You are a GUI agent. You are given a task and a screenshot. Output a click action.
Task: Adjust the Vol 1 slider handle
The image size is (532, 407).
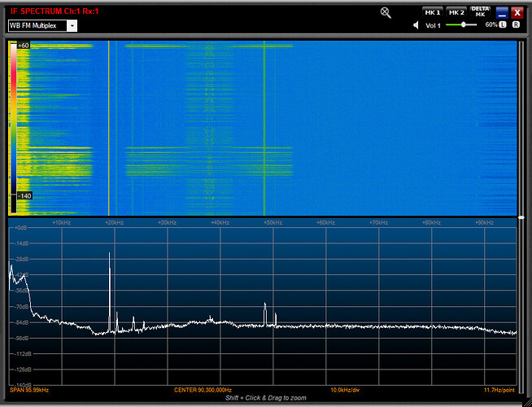464,25
